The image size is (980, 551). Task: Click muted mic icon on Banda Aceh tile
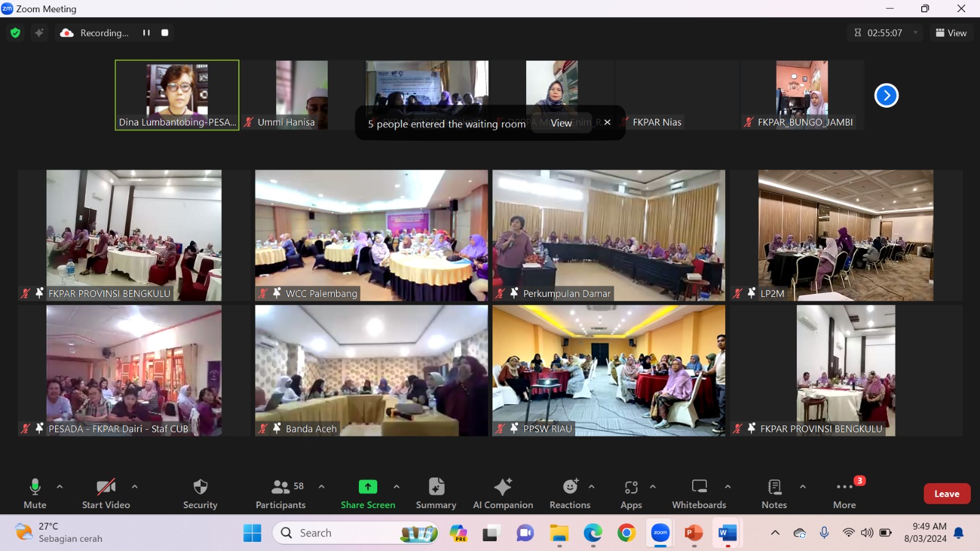(x=263, y=429)
